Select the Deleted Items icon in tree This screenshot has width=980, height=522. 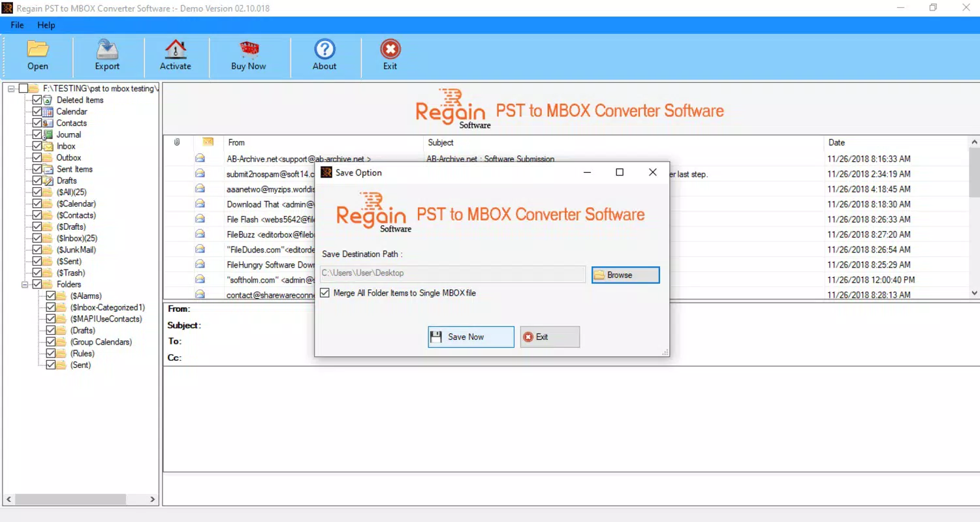48,100
